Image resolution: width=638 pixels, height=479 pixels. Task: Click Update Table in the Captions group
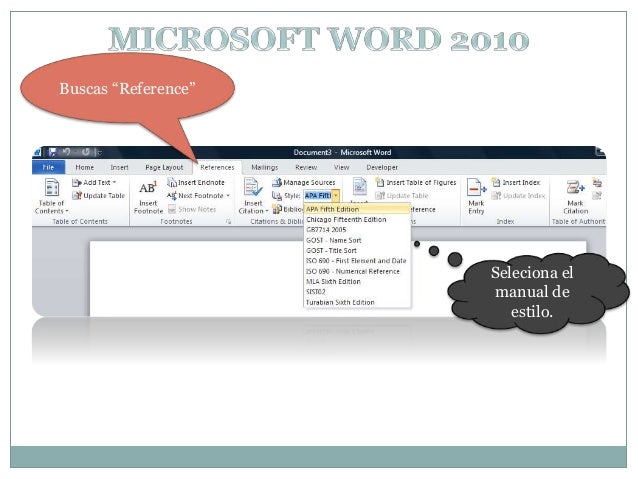tap(402, 196)
